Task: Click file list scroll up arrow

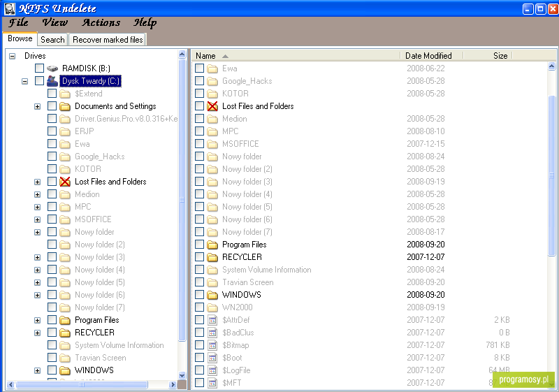Action: coord(551,66)
